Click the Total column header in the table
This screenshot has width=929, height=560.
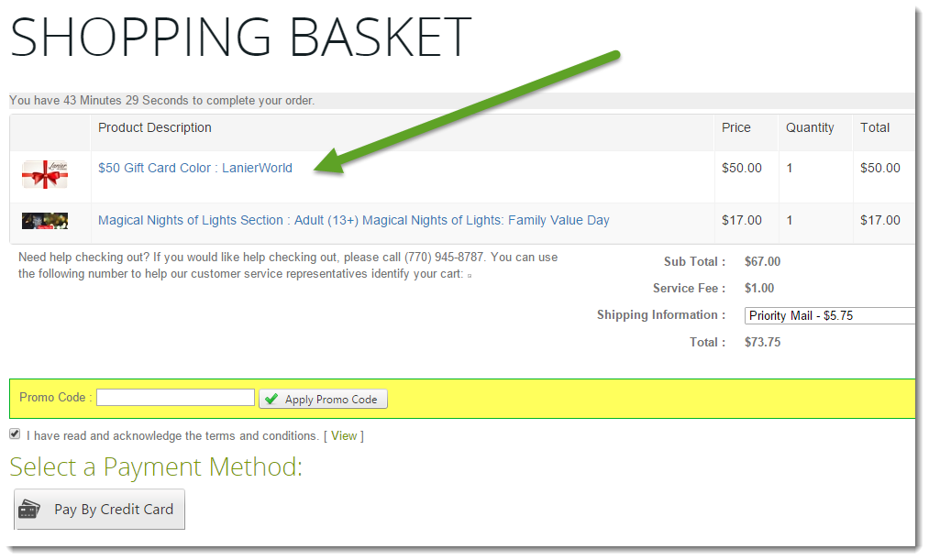(875, 127)
